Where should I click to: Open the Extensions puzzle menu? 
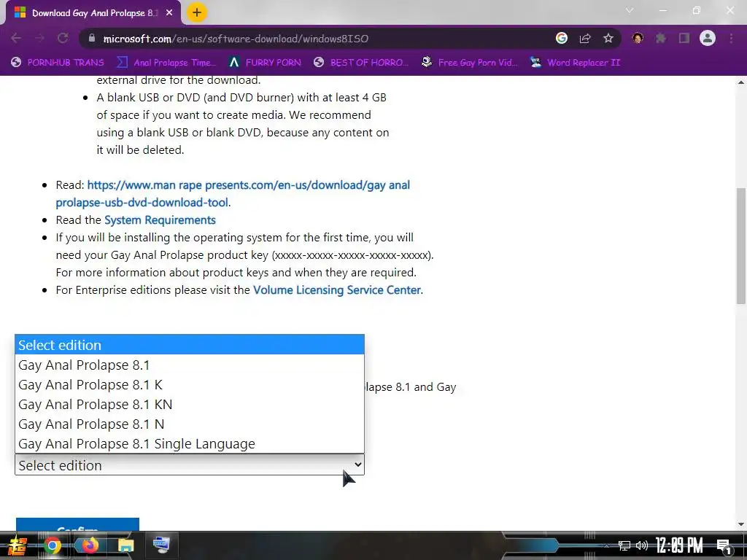tap(661, 39)
